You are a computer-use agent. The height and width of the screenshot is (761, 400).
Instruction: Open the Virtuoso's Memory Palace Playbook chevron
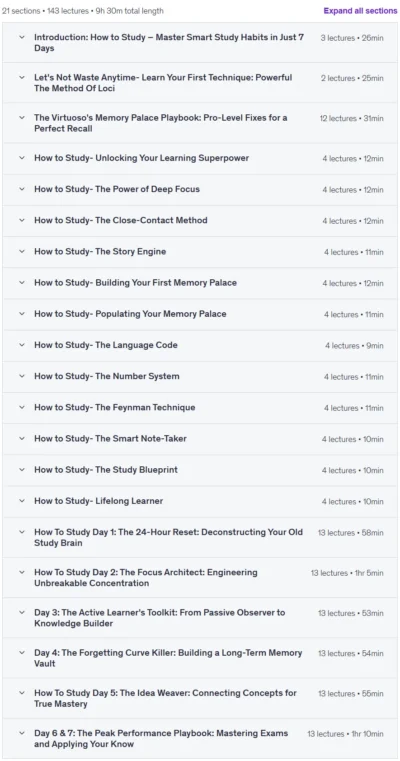click(22, 117)
